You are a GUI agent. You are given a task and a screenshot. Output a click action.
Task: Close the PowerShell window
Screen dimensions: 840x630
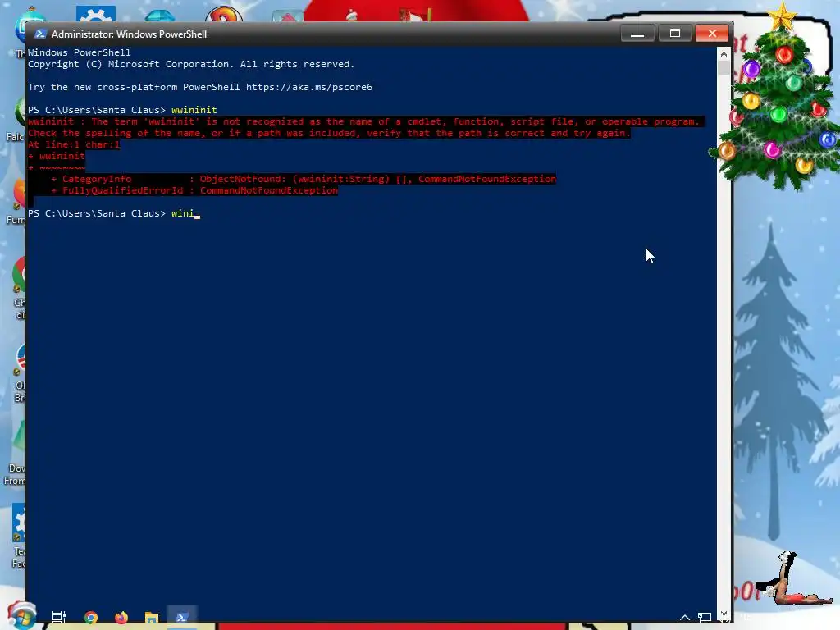tap(712, 34)
